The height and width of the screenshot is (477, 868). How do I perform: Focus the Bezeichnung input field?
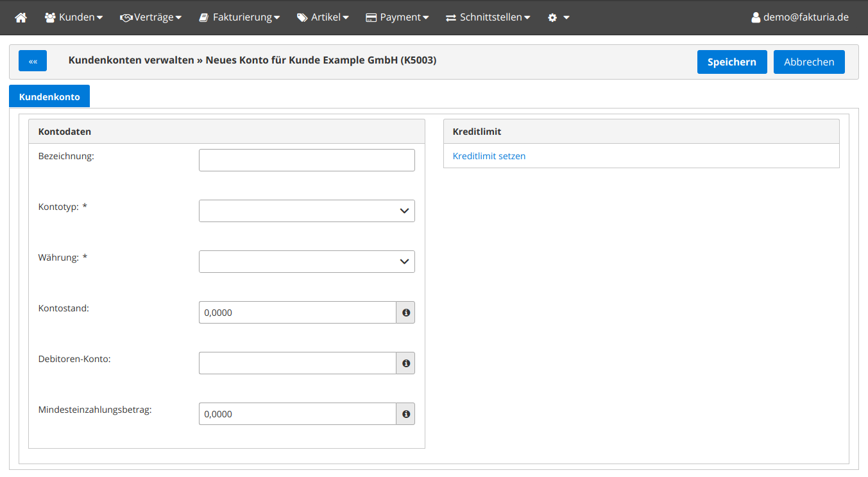307,160
